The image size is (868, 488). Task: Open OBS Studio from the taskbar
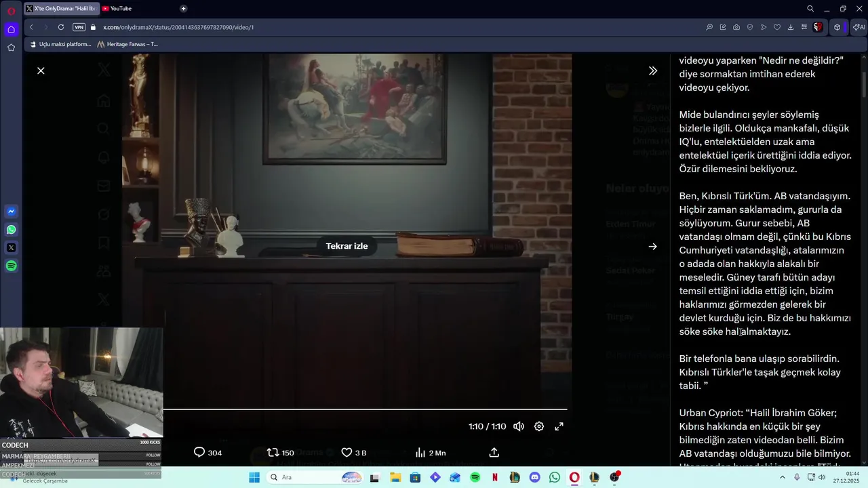pyautogui.click(x=614, y=477)
